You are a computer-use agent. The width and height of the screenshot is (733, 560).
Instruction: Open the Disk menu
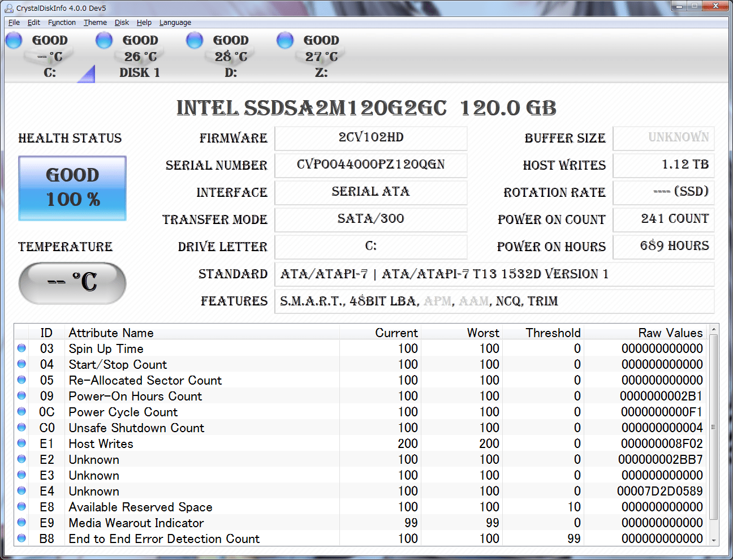pyautogui.click(x=122, y=23)
